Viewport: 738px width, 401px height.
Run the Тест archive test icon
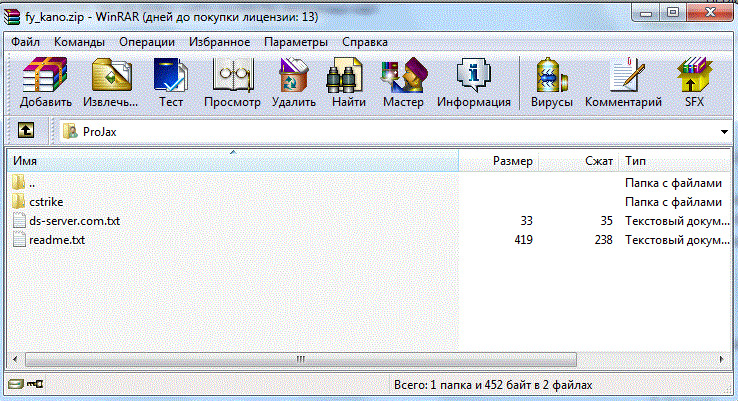170,75
